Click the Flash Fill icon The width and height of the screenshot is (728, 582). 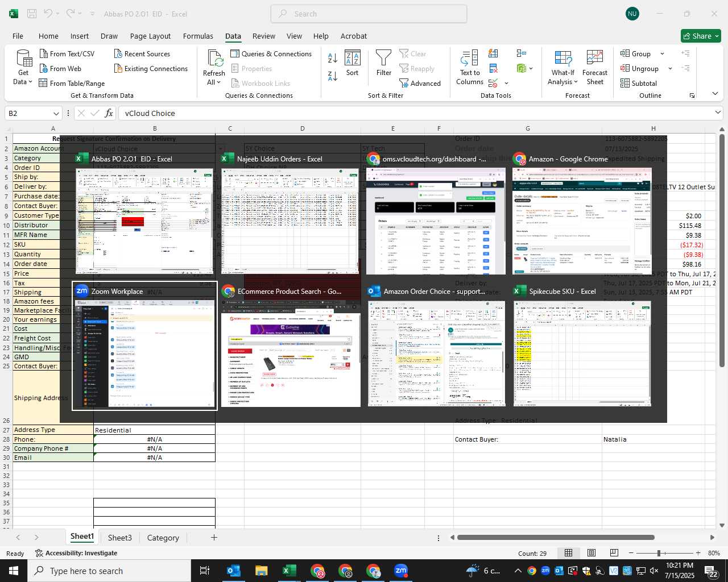(493, 53)
